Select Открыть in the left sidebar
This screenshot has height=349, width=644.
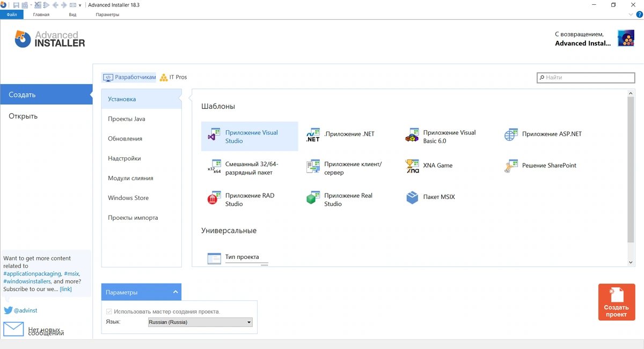point(46,116)
